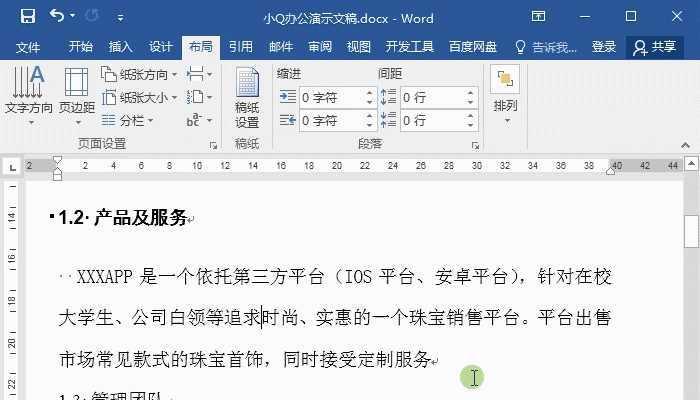Open the 纸张大小 paper size dropdown
Image resolution: width=700 pixels, height=400 pixels.
139,97
